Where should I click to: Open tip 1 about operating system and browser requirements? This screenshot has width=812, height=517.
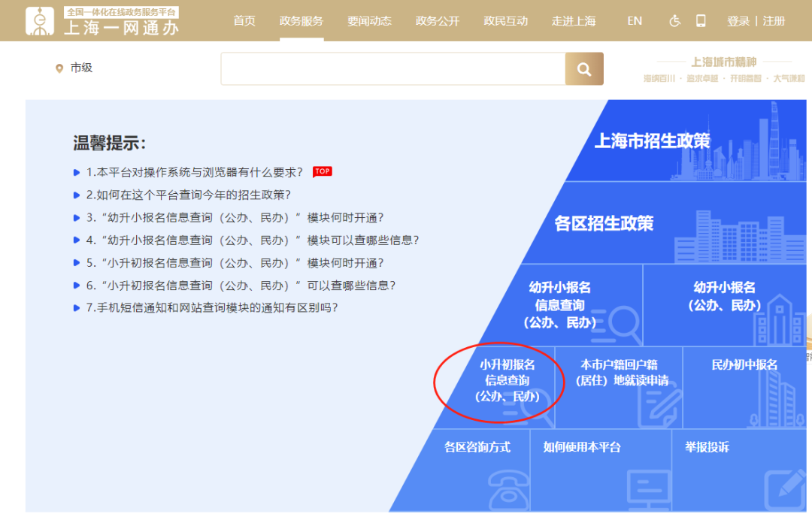coord(194,172)
